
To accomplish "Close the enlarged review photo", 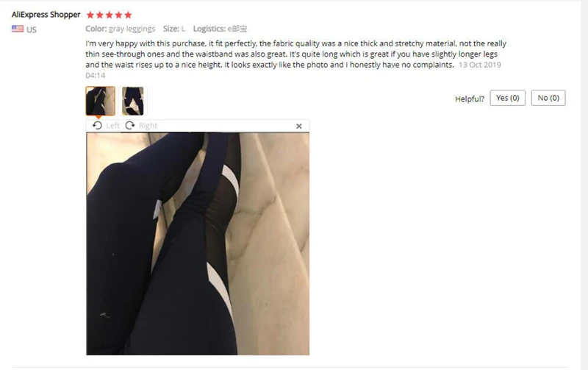I will [299, 126].
